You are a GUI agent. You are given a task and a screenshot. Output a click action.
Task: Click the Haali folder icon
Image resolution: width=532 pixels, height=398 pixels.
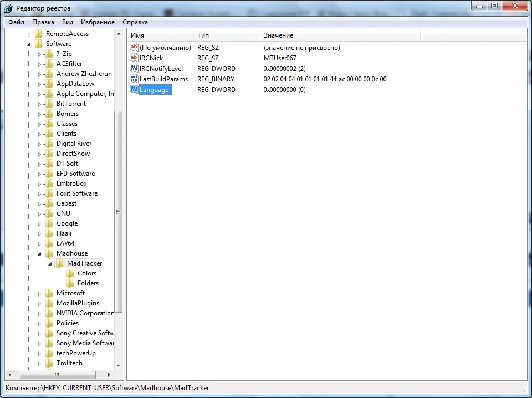coord(49,233)
